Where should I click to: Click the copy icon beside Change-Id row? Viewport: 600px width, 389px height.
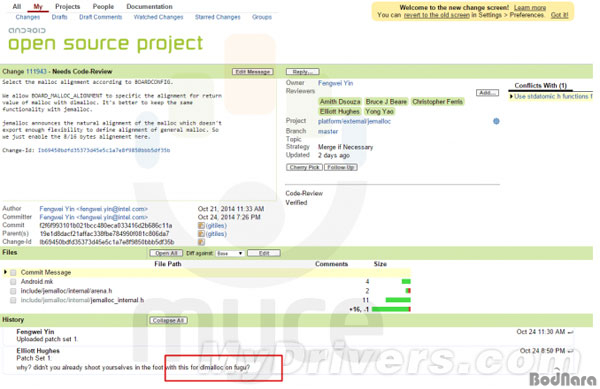click(x=201, y=242)
